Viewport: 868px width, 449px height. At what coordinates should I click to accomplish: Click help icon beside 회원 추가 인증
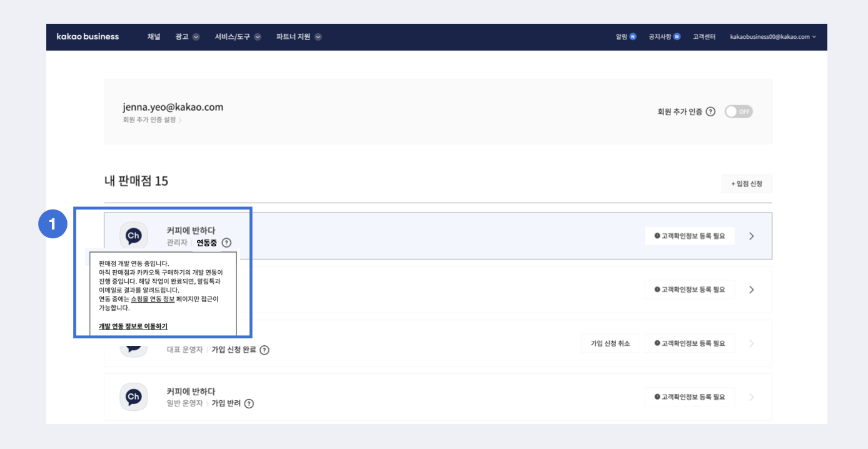coord(710,112)
